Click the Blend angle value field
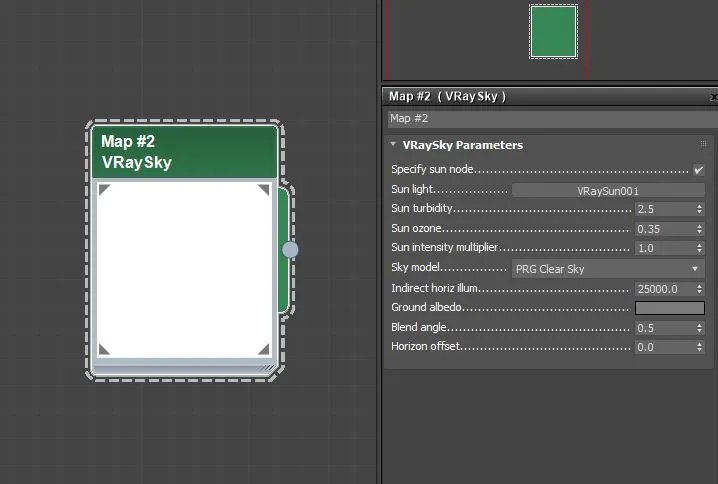The height and width of the screenshot is (484, 718). point(664,328)
